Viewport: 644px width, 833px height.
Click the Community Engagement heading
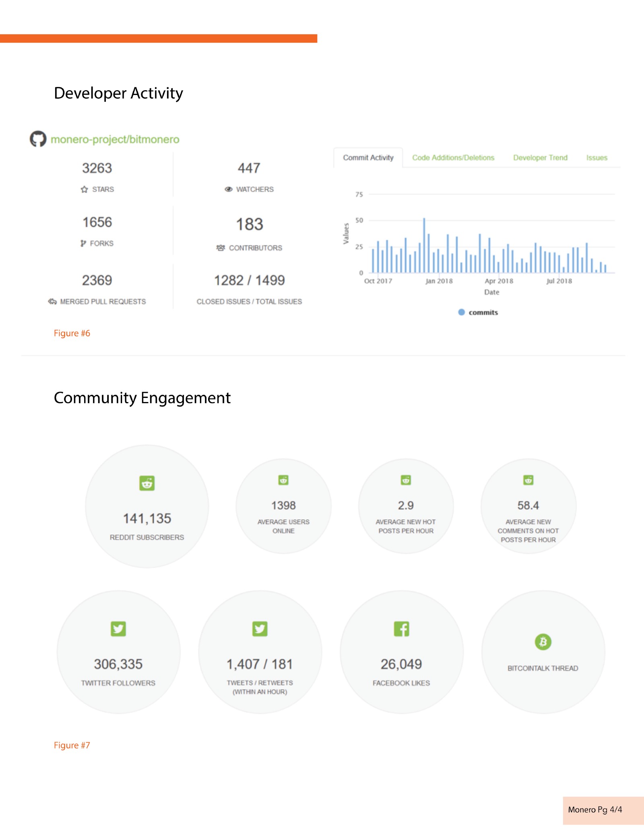142,398
